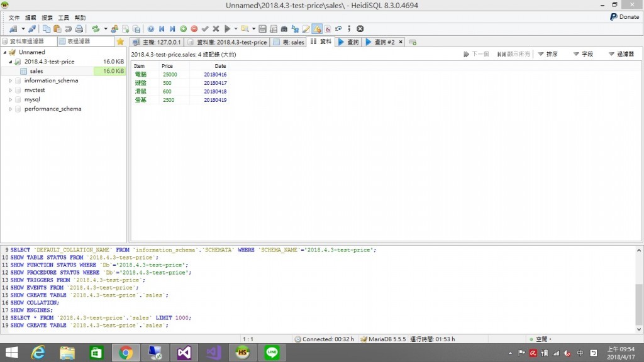The height and width of the screenshot is (362, 644).
Task: Open the session manager connect icon
Action: [13, 29]
